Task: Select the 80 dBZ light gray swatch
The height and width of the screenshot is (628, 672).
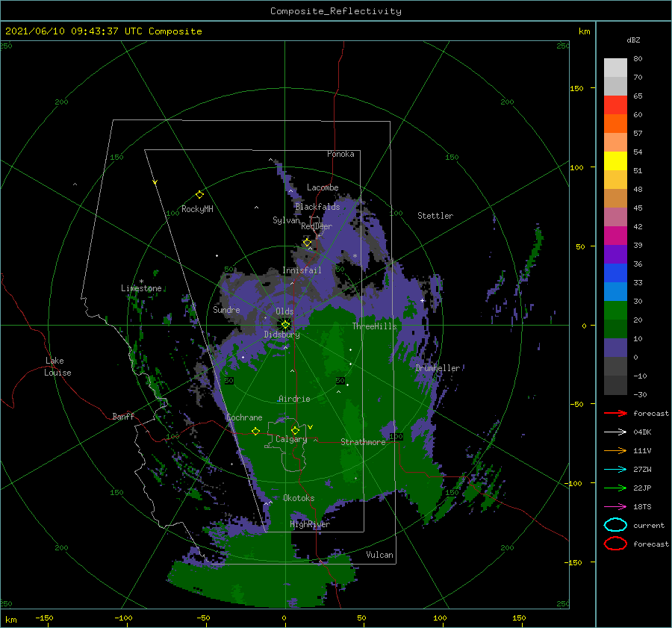Action: (615, 67)
